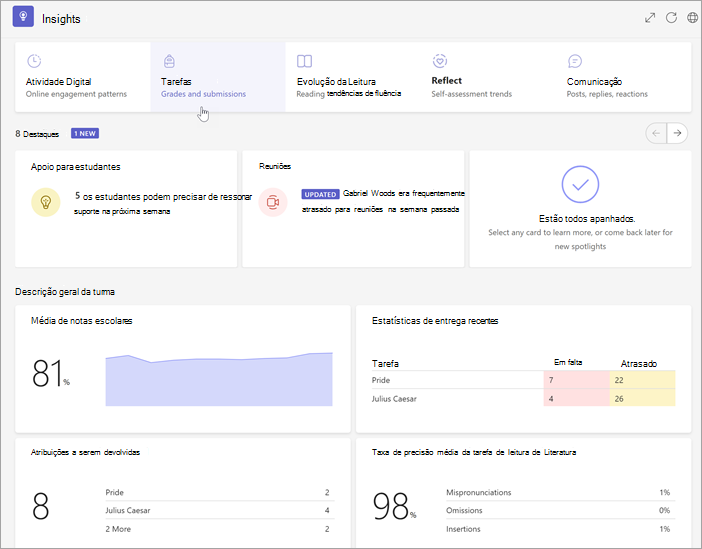Click the refresh icon in header
702x549 pixels.
point(671,17)
